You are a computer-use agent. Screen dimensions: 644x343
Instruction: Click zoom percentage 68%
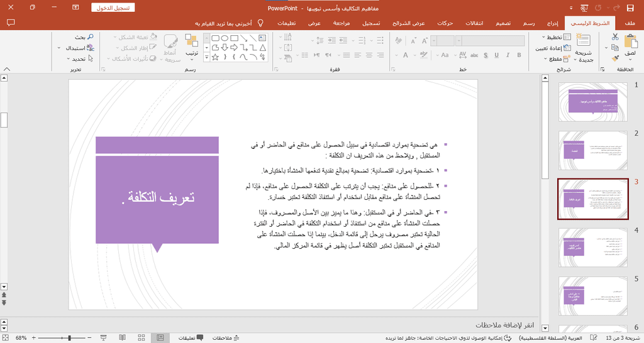pyautogui.click(x=21, y=338)
